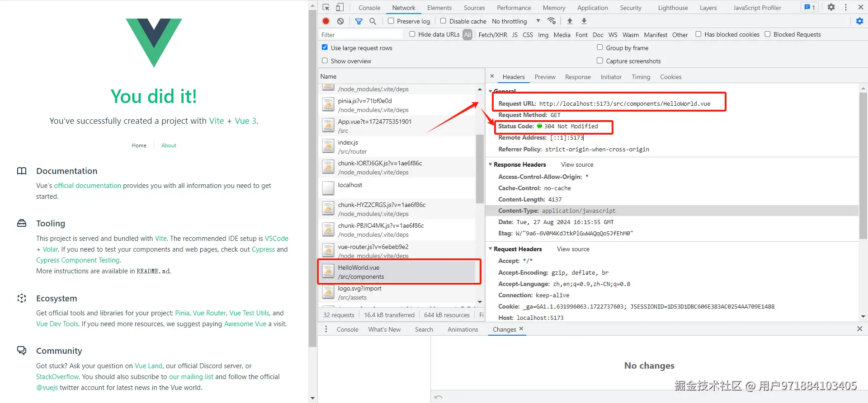Select the inspect element picker icon

click(326, 7)
